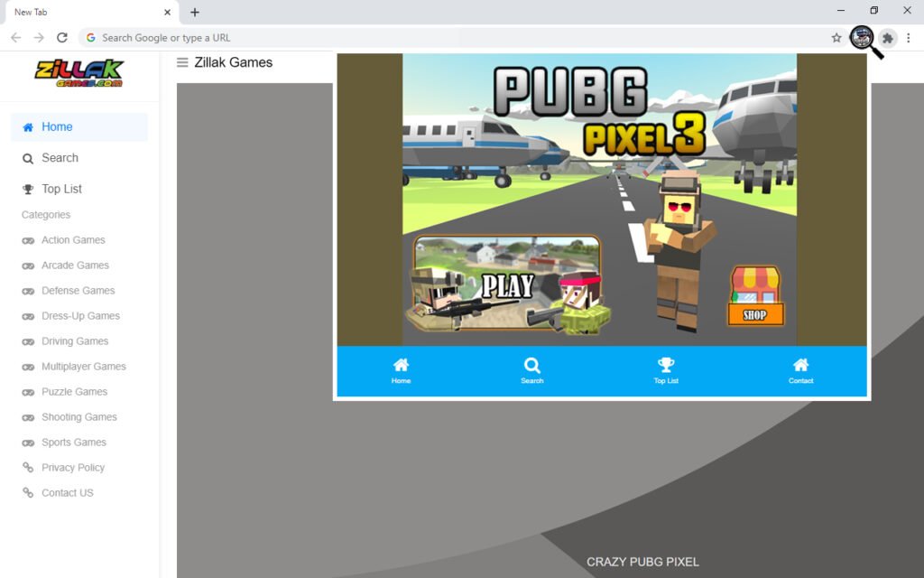Reload the page
Viewport: 924px width, 578px height.
[x=62, y=38]
